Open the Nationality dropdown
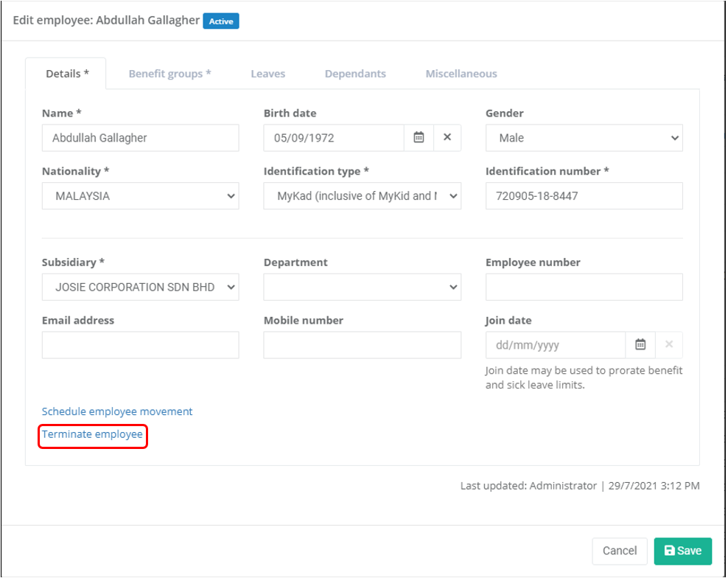The height and width of the screenshot is (578, 728). click(140, 196)
